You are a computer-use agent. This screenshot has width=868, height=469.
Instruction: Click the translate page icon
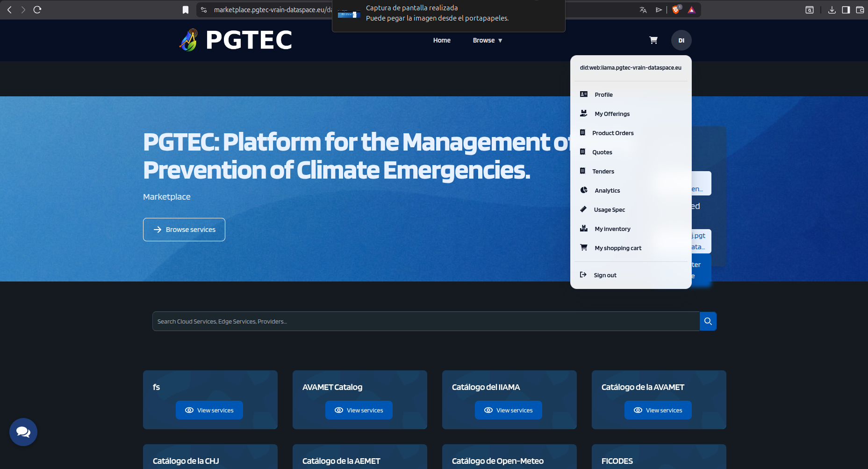[643, 10]
